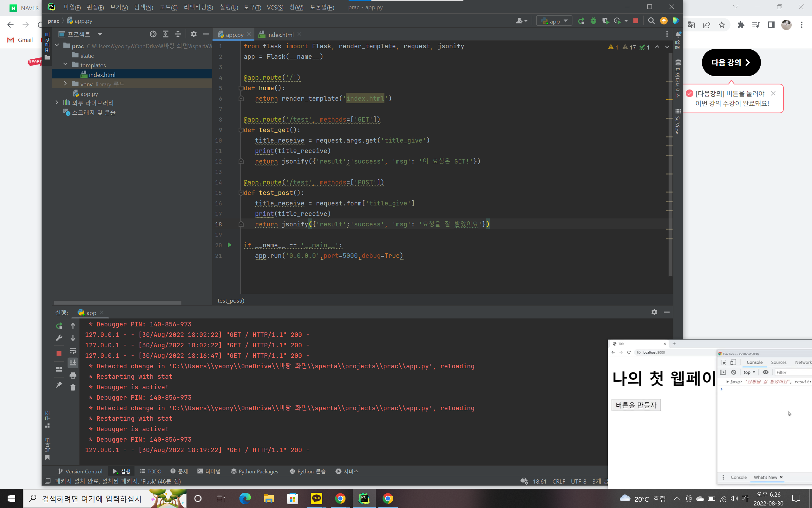Screen dimensions: 812x508
Task: Collapse all items in Project panel
Action: 178,34
